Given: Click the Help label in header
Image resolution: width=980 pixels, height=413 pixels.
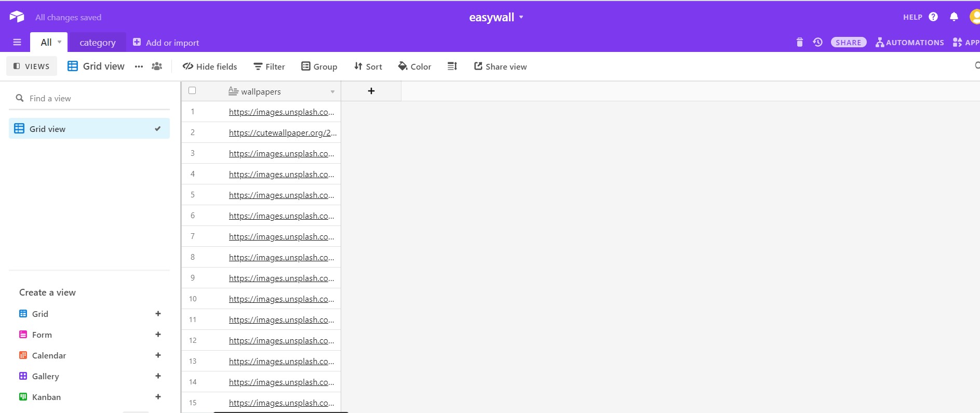Looking at the screenshot, I should [912, 17].
